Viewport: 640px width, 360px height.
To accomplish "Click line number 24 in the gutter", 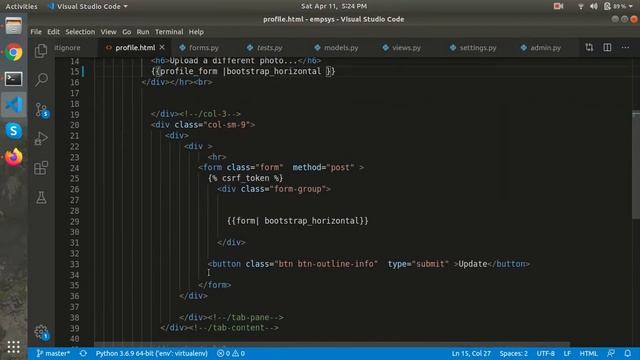I will coord(74,168).
